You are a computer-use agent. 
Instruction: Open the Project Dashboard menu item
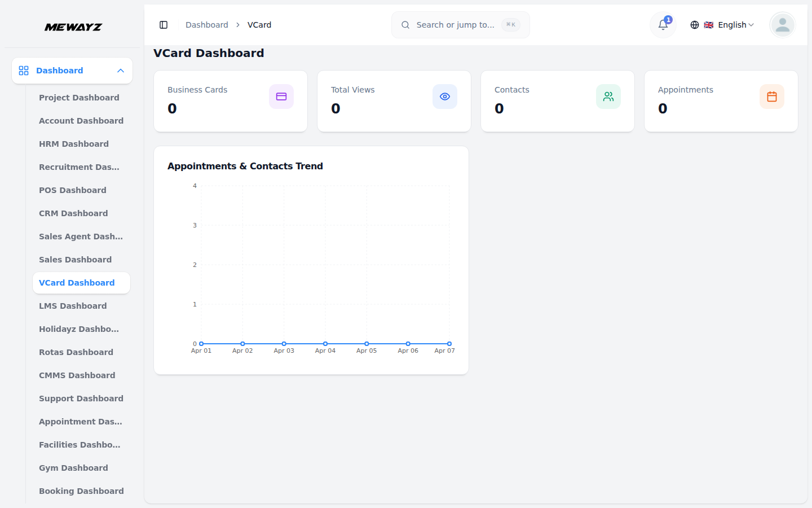pyautogui.click(x=79, y=98)
